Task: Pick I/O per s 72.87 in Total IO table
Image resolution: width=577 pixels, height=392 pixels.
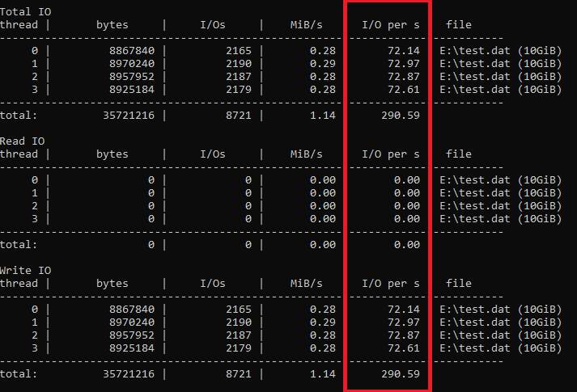Action: tap(404, 77)
